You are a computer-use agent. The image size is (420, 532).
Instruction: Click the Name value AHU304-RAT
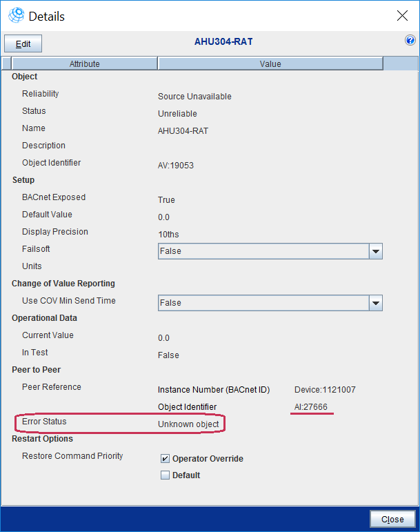point(183,131)
